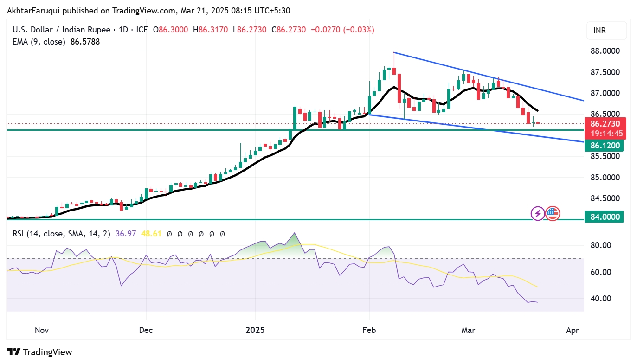Click the 2025 label on the time axis
This screenshot has width=637, height=364.
[x=255, y=331]
